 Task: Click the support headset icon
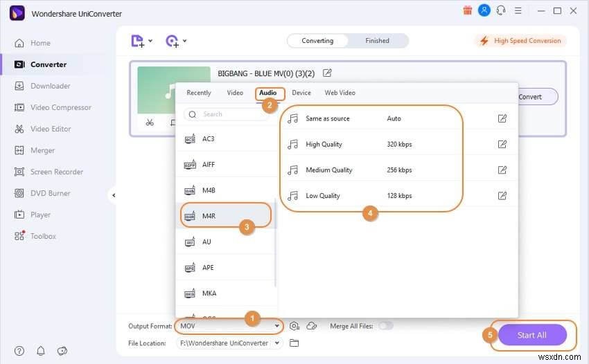click(501, 10)
